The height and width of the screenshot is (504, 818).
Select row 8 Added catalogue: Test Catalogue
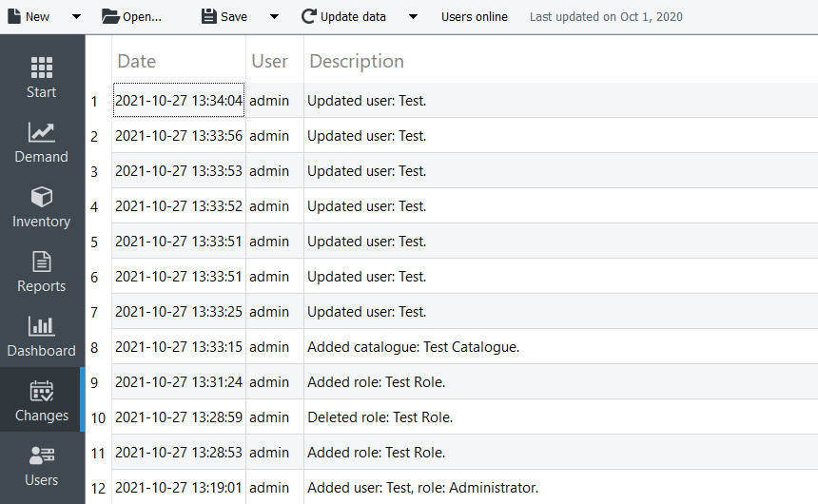pos(413,347)
